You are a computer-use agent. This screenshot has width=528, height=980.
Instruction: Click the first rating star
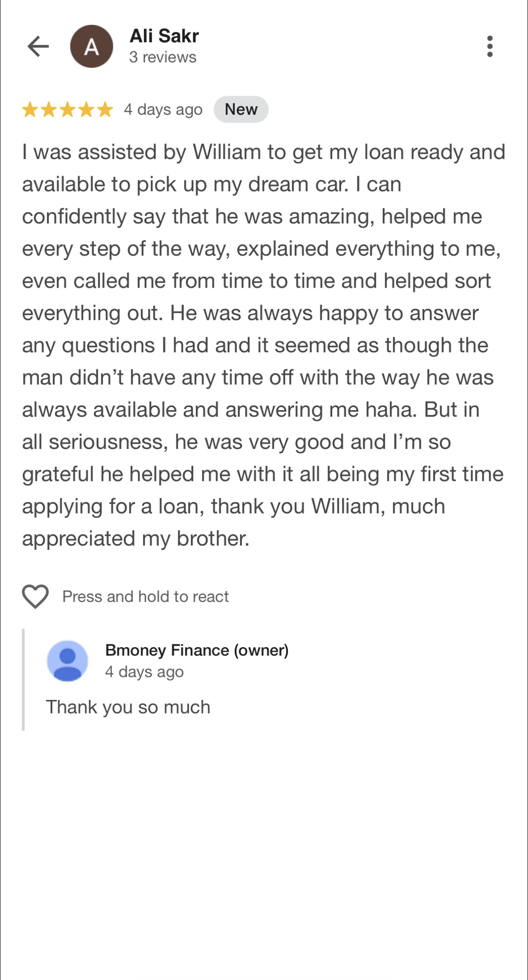pyautogui.click(x=30, y=109)
